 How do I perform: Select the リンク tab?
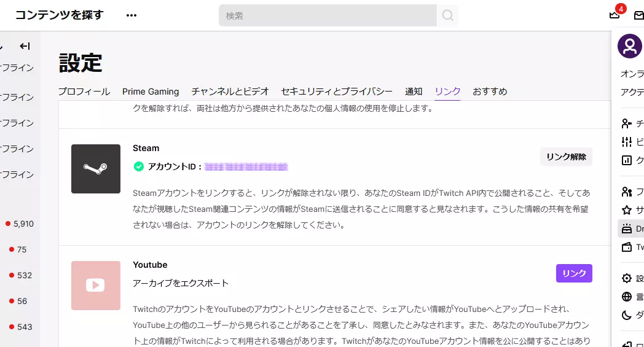tap(448, 91)
